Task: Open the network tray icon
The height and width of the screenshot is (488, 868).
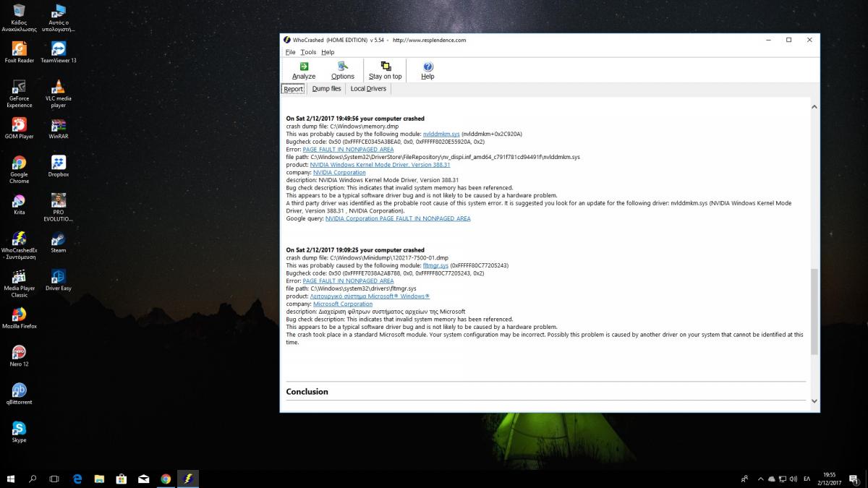Action: pos(783,479)
